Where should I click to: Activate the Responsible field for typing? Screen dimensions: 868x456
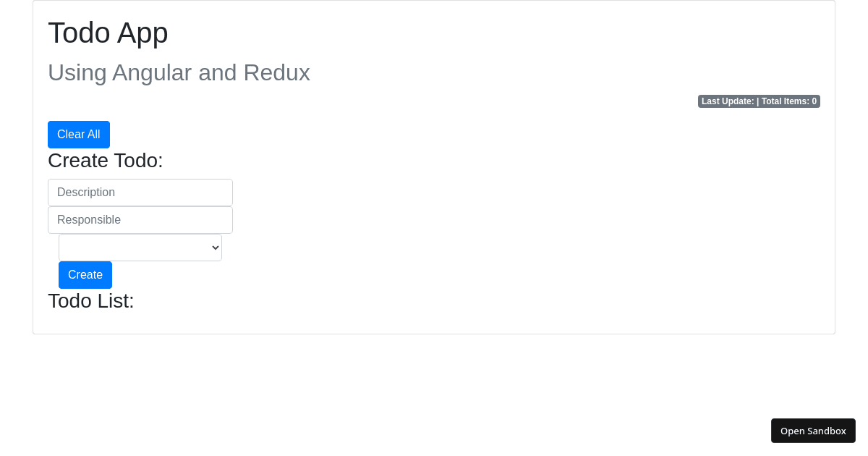tap(140, 219)
